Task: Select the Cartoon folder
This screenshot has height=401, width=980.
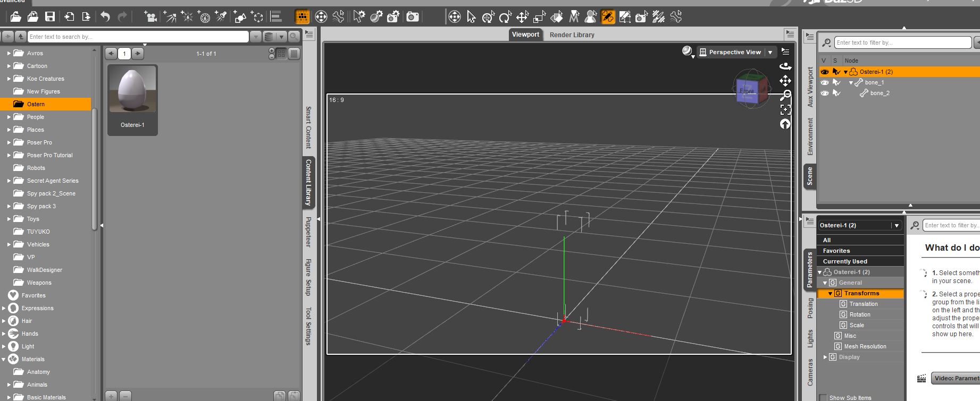Action: click(37, 66)
